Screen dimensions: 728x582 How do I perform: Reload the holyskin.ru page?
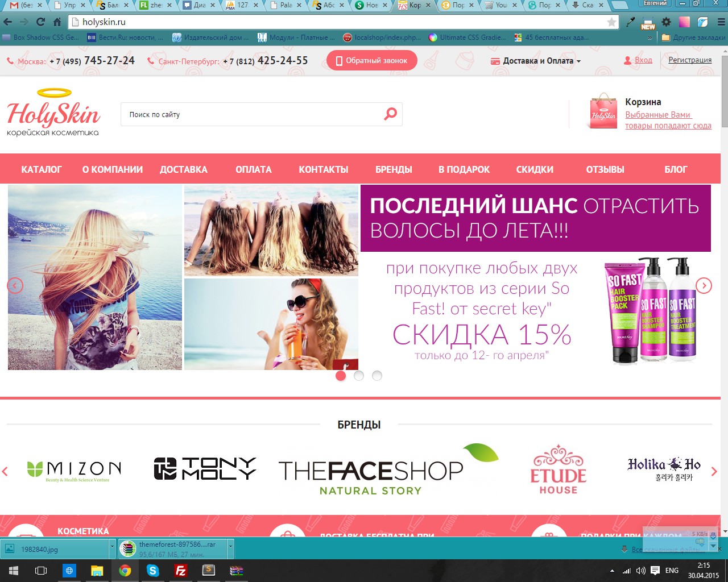[x=40, y=22]
